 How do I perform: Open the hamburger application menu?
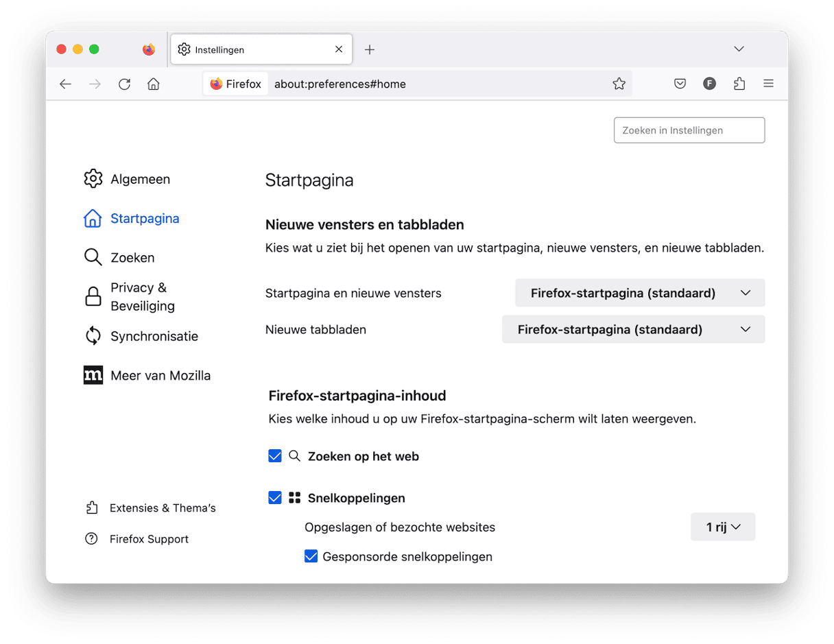(768, 84)
